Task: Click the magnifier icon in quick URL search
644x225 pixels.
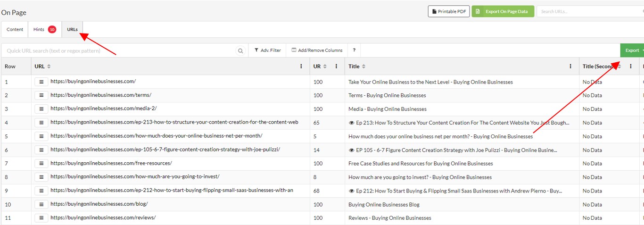Action: tap(241, 50)
